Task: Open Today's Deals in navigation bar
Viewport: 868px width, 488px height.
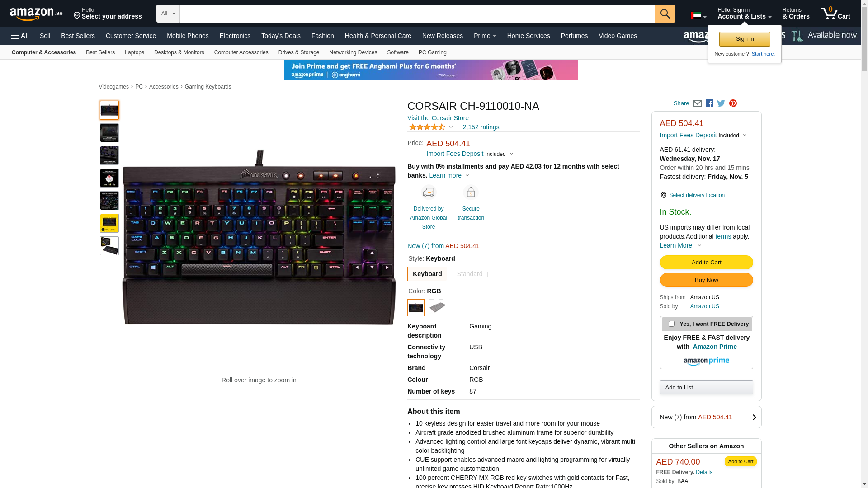Action: click(x=281, y=36)
